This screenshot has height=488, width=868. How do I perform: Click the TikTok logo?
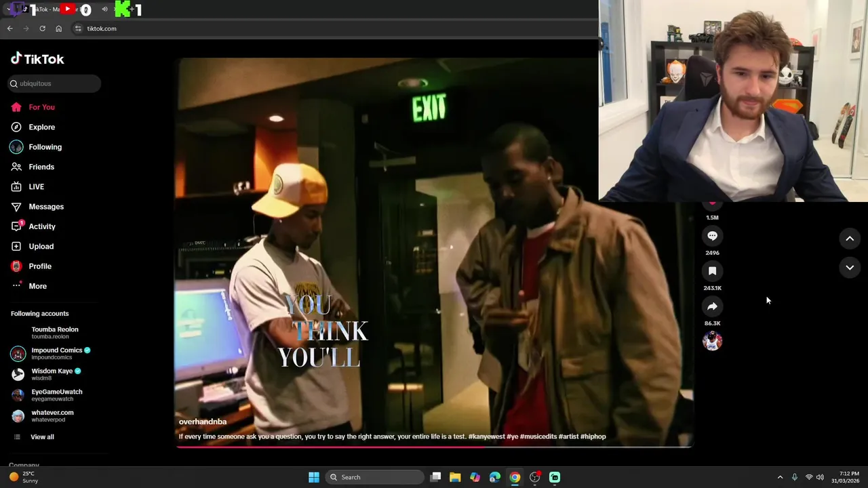(37, 59)
